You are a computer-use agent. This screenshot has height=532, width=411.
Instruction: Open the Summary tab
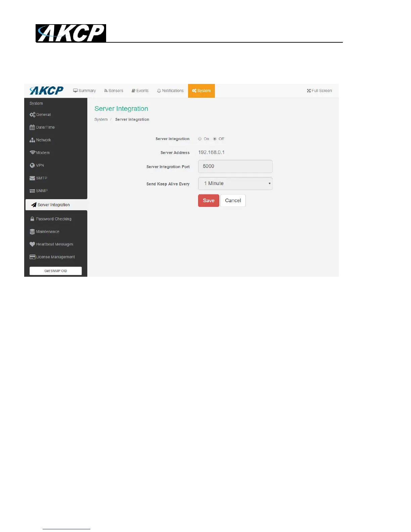pos(85,91)
